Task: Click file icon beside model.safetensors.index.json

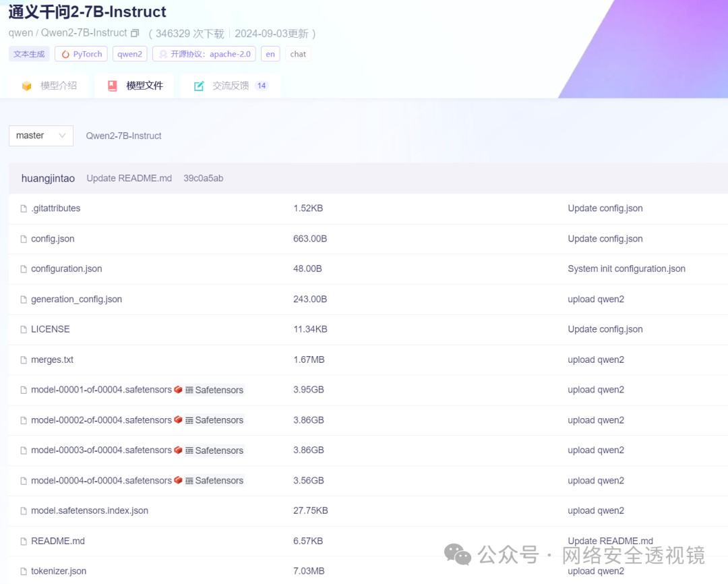Action: pos(24,511)
